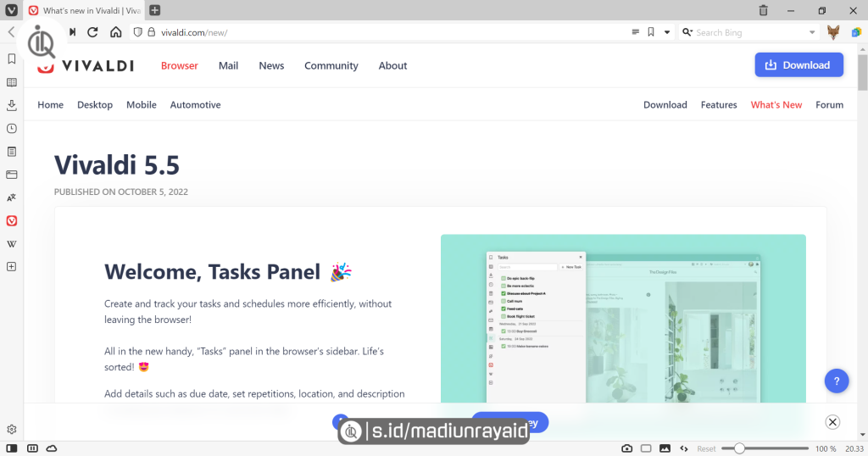Open the Reading List panel
868x456 pixels.
(12, 82)
